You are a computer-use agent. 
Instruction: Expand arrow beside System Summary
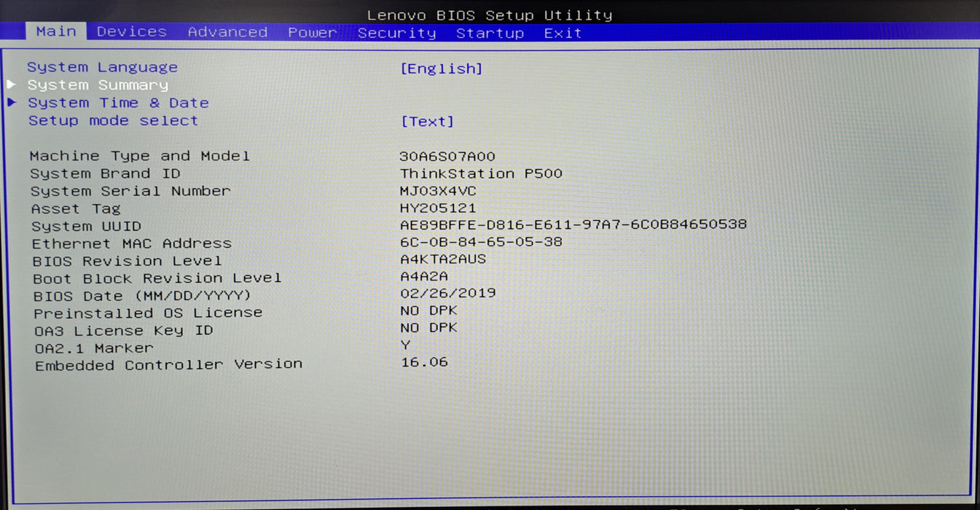12,85
